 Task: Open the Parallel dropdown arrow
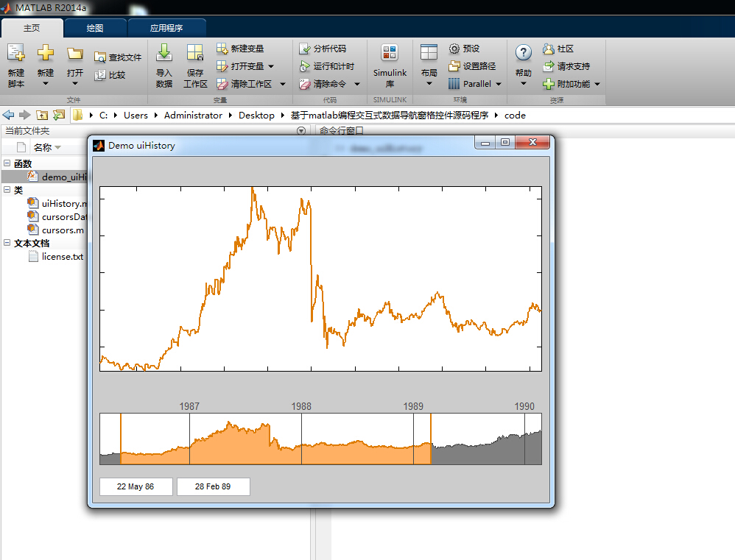tap(499, 85)
